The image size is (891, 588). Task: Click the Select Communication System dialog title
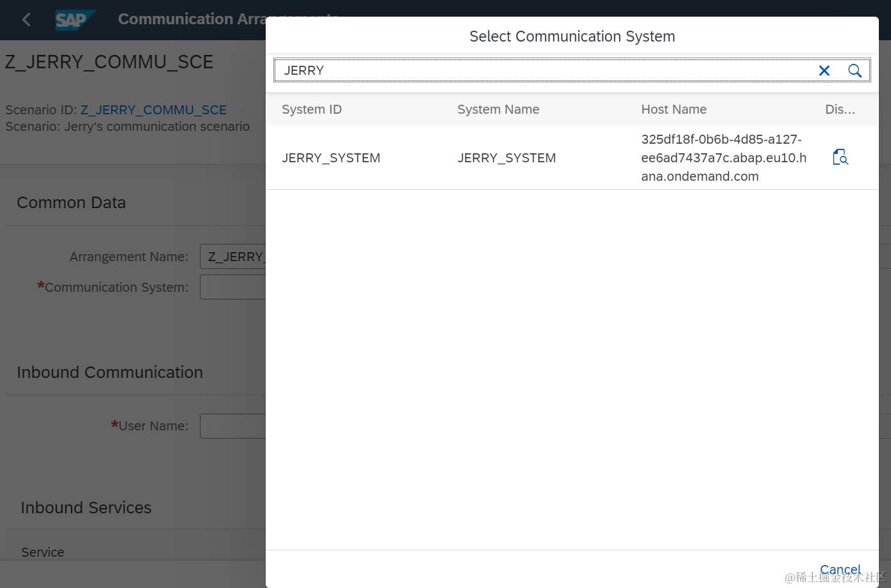click(572, 36)
